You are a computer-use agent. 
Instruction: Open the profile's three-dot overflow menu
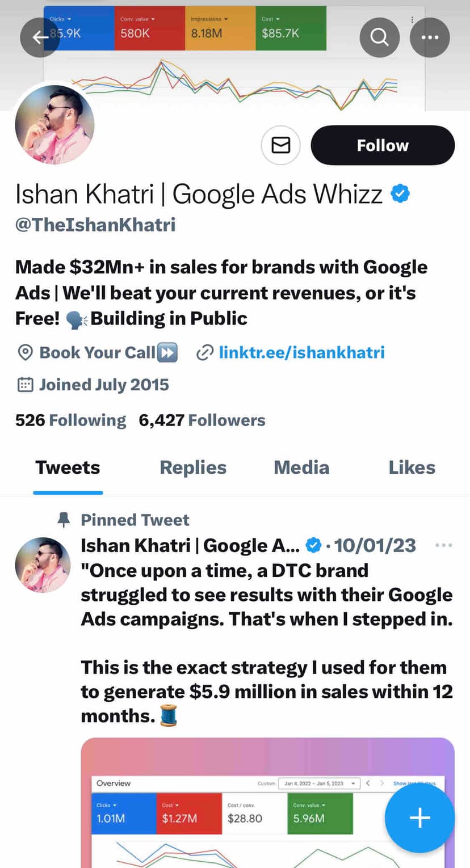click(430, 38)
